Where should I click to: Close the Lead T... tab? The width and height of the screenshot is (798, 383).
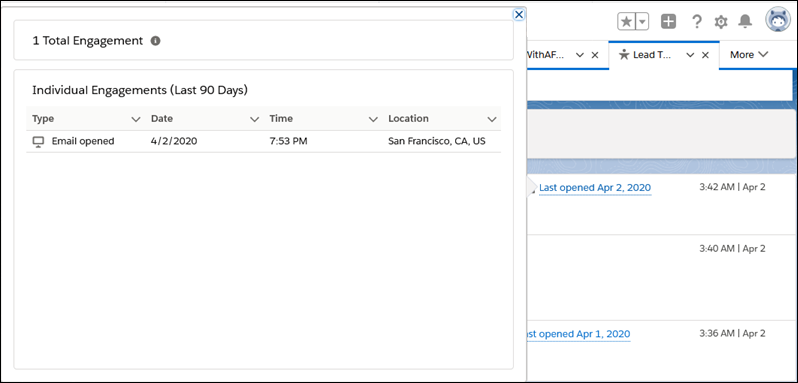(x=705, y=55)
